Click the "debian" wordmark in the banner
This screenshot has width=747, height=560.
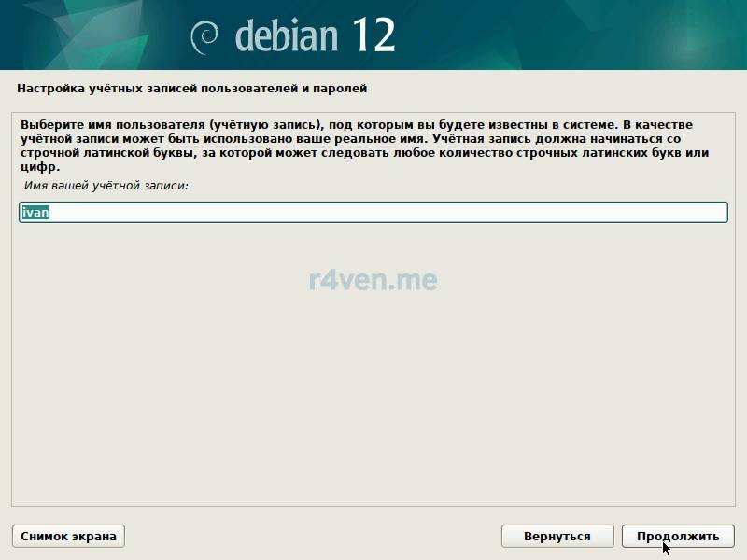(x=288, y=35)
